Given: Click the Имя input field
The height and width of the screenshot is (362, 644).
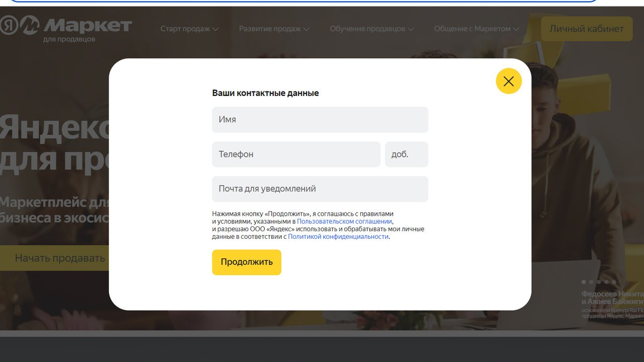Looking at the screenshot, I should click(x=320, y=120).
